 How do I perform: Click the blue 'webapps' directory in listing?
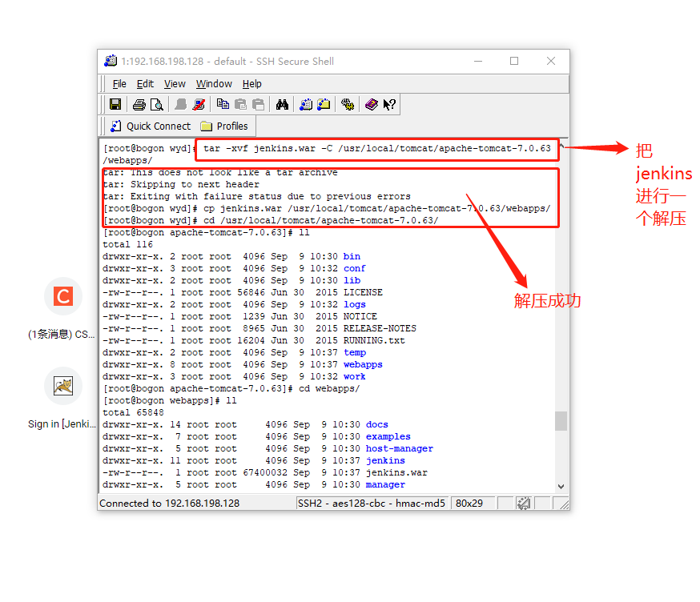[x=363, y=364]
